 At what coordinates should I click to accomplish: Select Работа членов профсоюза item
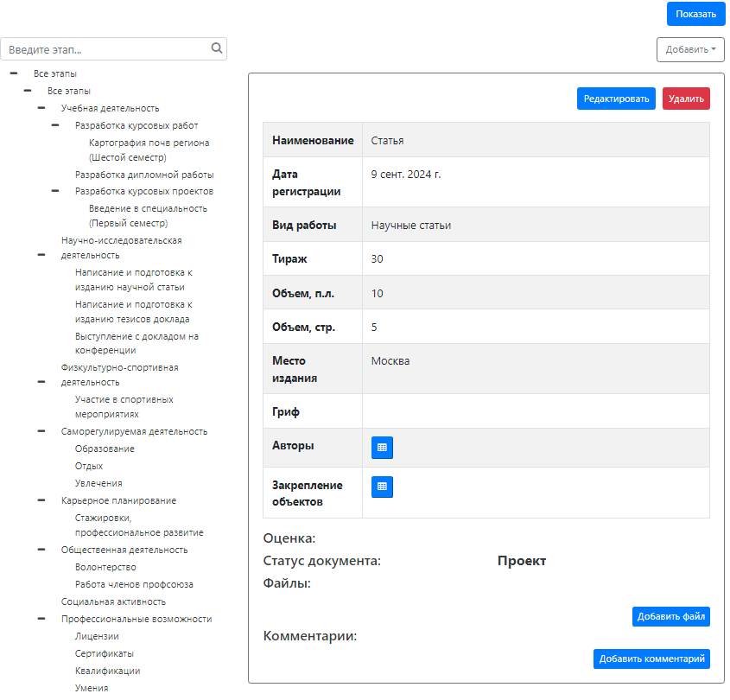(x=134, y=584)
